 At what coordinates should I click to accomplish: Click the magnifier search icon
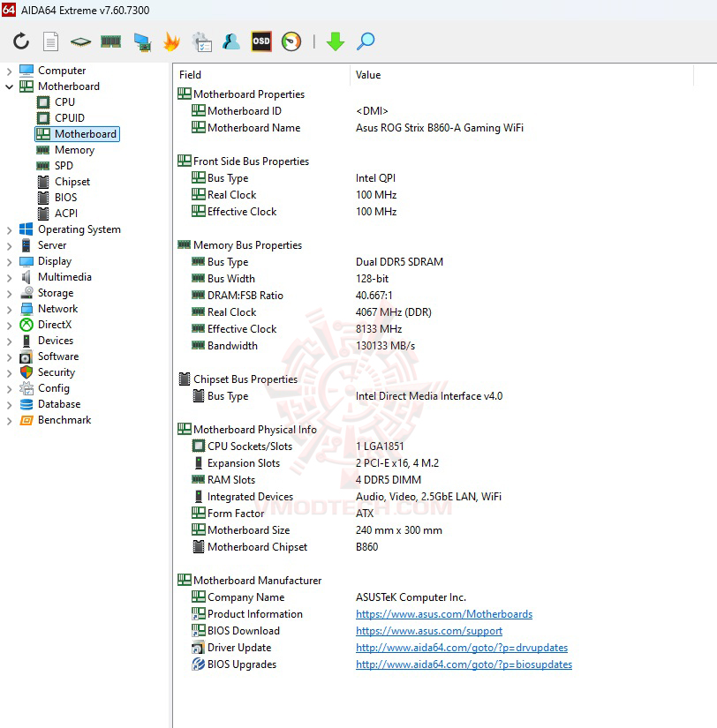tap(366, 41)
